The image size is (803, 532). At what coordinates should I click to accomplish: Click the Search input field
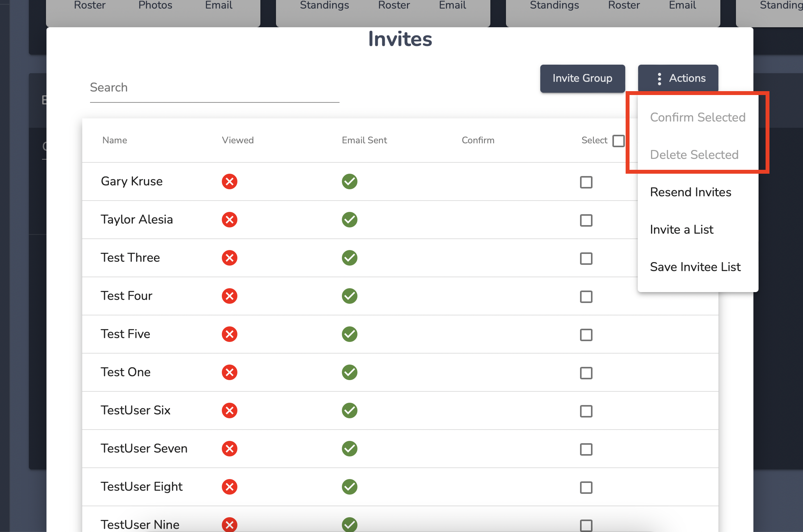[215, 88]
